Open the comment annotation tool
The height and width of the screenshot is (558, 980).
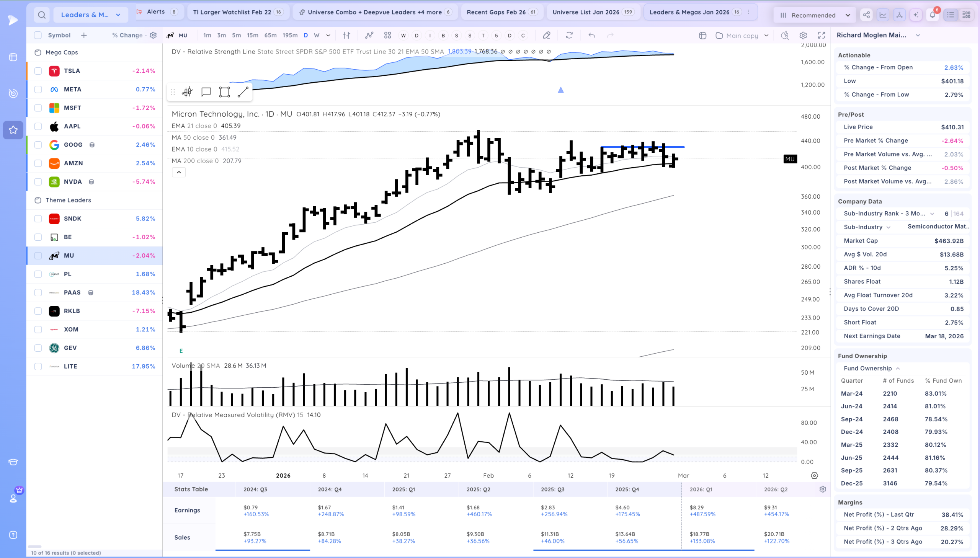pos(206,92)
